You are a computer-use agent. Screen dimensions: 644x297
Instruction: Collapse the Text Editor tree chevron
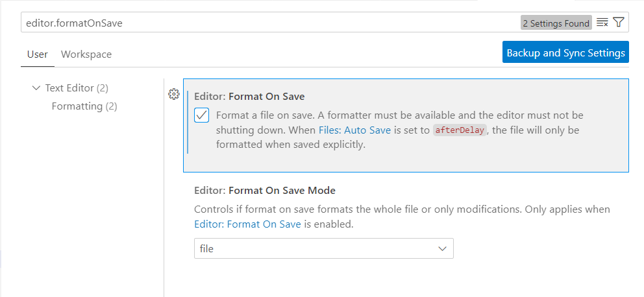click(x=36, y=88)
